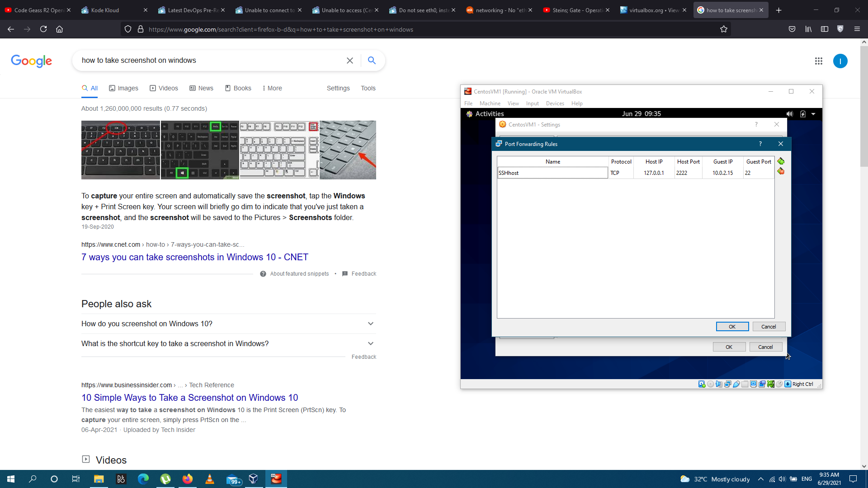
Task: Select SSHhost name cell in rules table
Action: click(x=552, y=173)
